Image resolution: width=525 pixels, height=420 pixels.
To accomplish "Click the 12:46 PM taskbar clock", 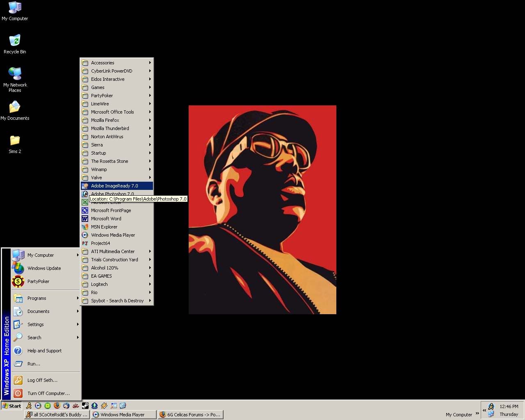I will click(509, 406).
